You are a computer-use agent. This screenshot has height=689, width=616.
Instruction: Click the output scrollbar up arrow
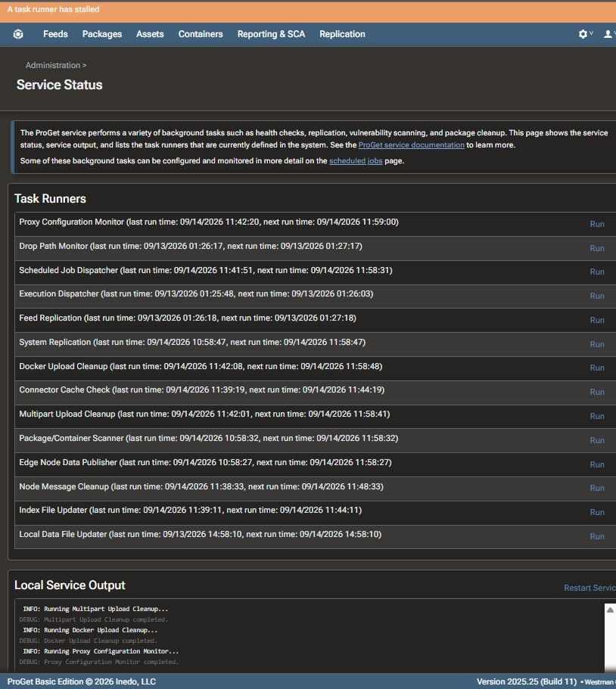coord(610,610)
